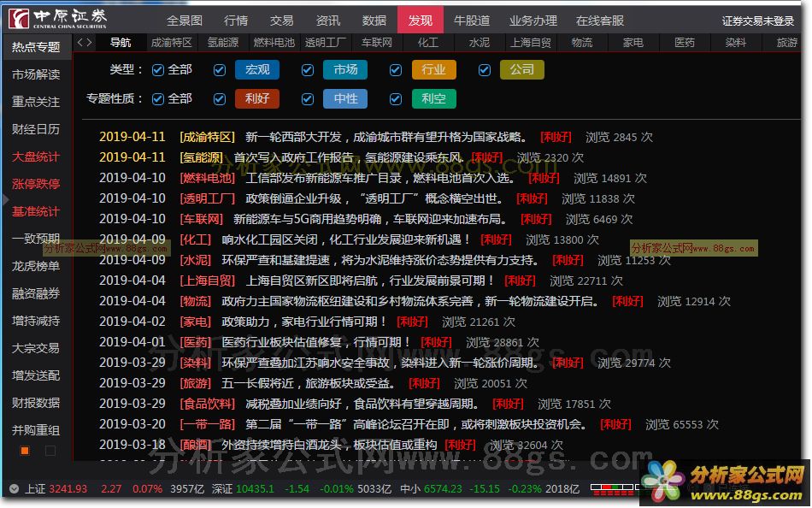
Task: Toggle the 利好 checkbox
Action: (x=220, y=99)
